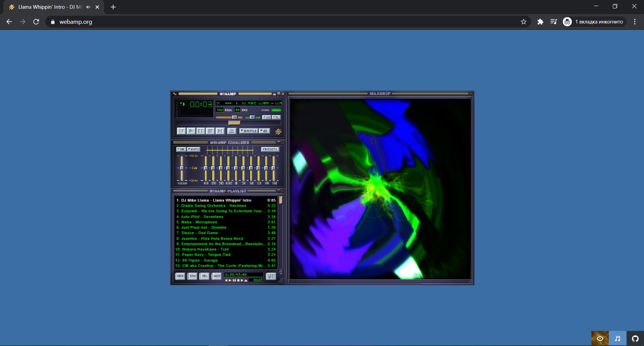Click the 310 Hz equalizer band slider

pos(221,168)
